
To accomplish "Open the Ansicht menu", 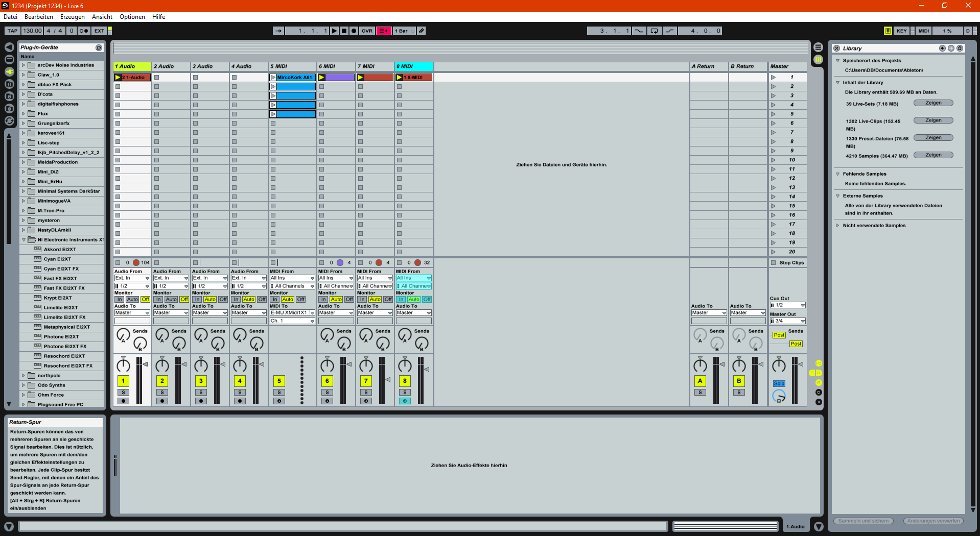I will (102, 17).
